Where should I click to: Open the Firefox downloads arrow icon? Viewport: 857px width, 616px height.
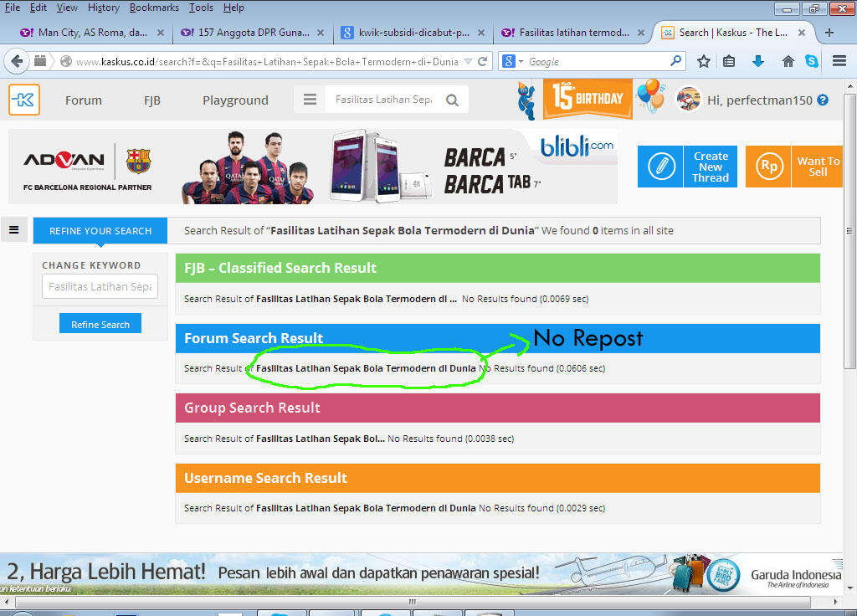pos(758,61)
